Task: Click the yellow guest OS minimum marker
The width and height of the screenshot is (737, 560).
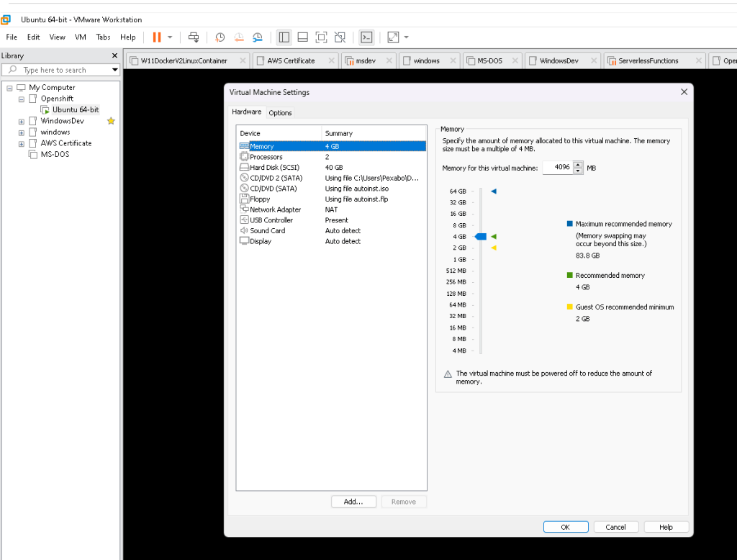Action: pos(494,248)
